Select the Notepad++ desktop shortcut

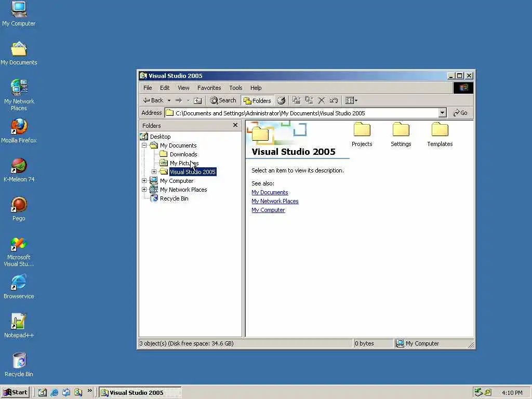pos(19,326)
